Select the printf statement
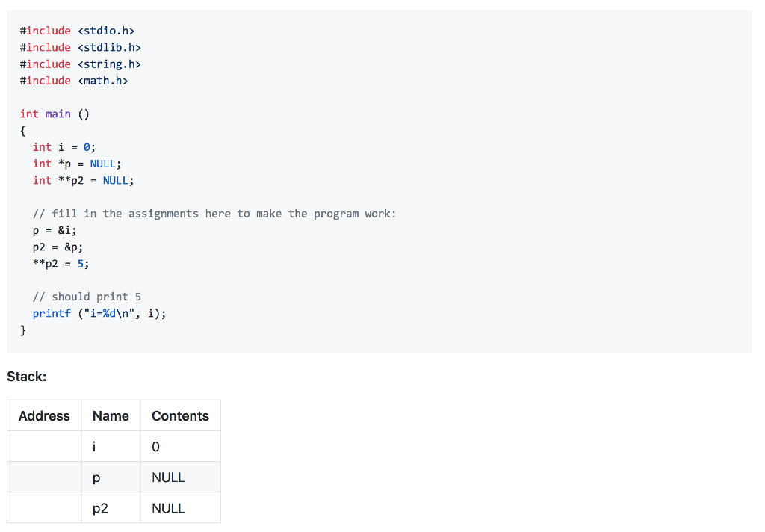This screenshot has width=765, height=532. (99, 312)
